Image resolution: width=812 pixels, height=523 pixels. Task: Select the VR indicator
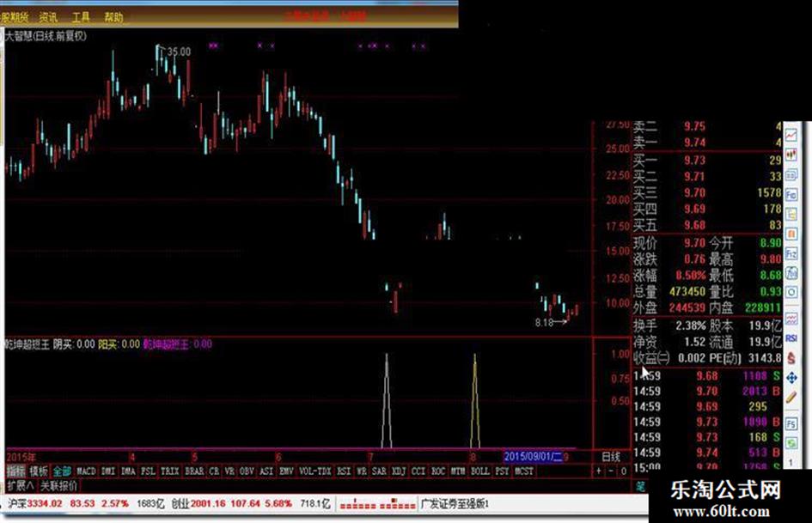click(229, 471)
